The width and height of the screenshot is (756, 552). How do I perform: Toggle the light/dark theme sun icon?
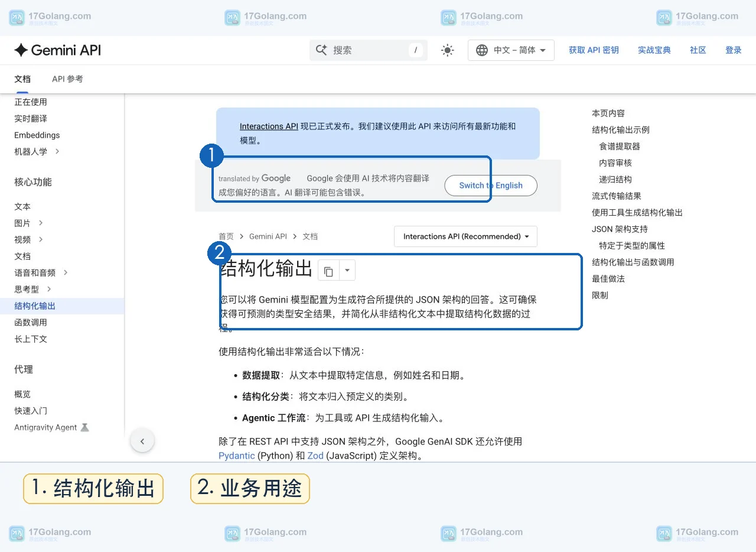coord(448,50)
